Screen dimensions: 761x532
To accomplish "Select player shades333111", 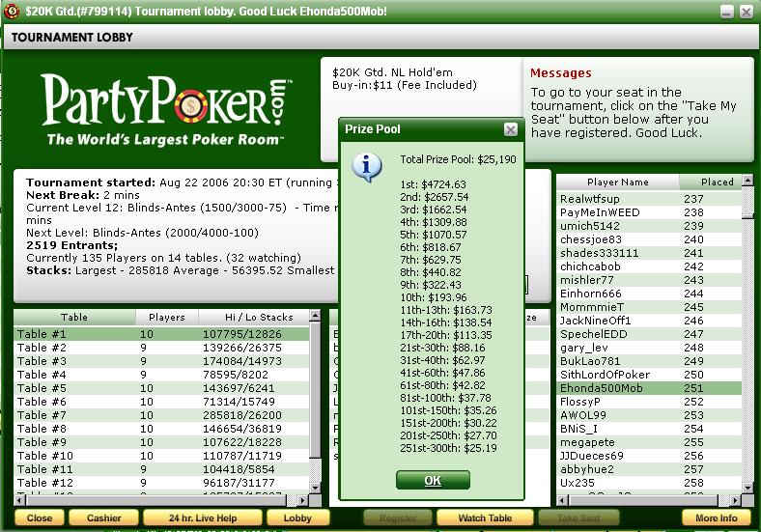I will (x=649, y=253).
